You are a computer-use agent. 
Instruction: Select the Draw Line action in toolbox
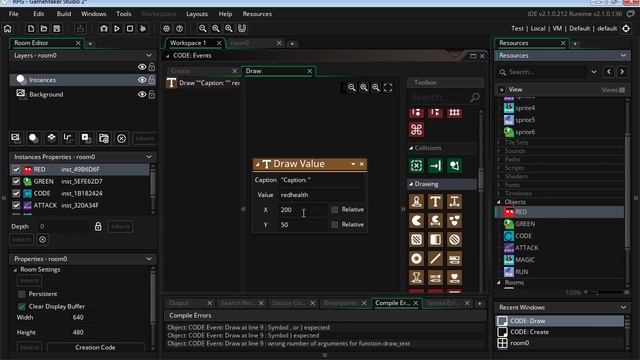coord(435,259)
